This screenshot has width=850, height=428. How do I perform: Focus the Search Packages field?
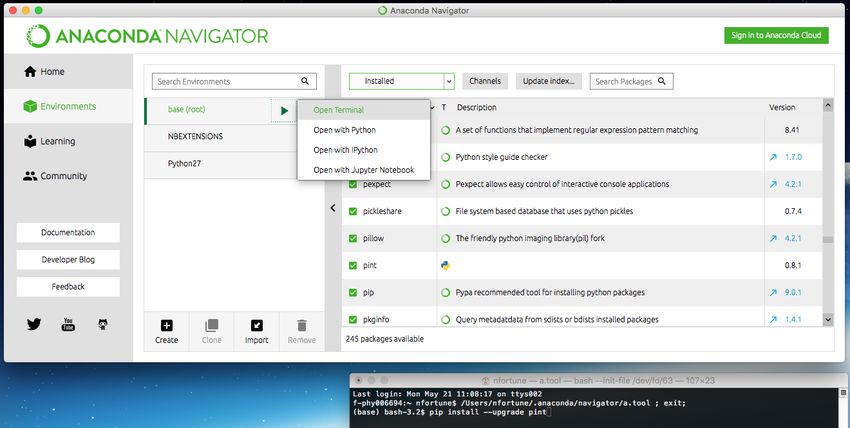click(632, 81)
